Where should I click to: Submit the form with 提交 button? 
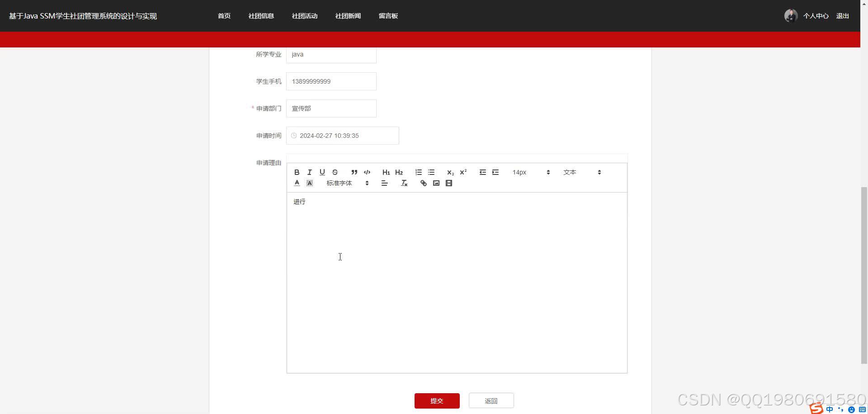coord(437,401)
